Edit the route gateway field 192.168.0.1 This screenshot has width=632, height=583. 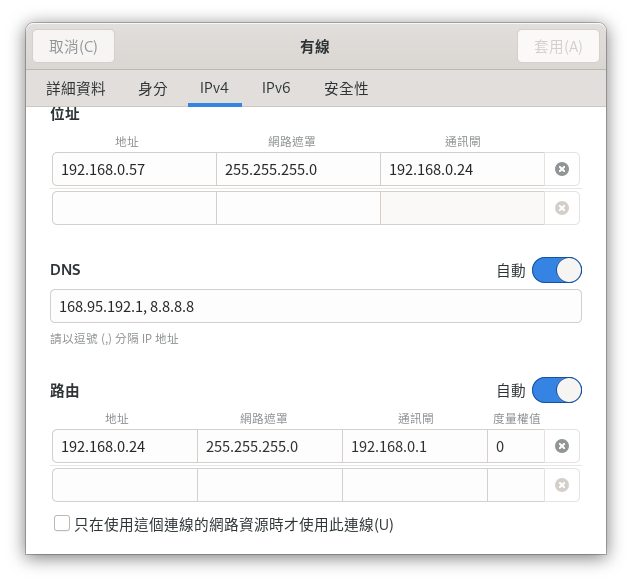415,446
